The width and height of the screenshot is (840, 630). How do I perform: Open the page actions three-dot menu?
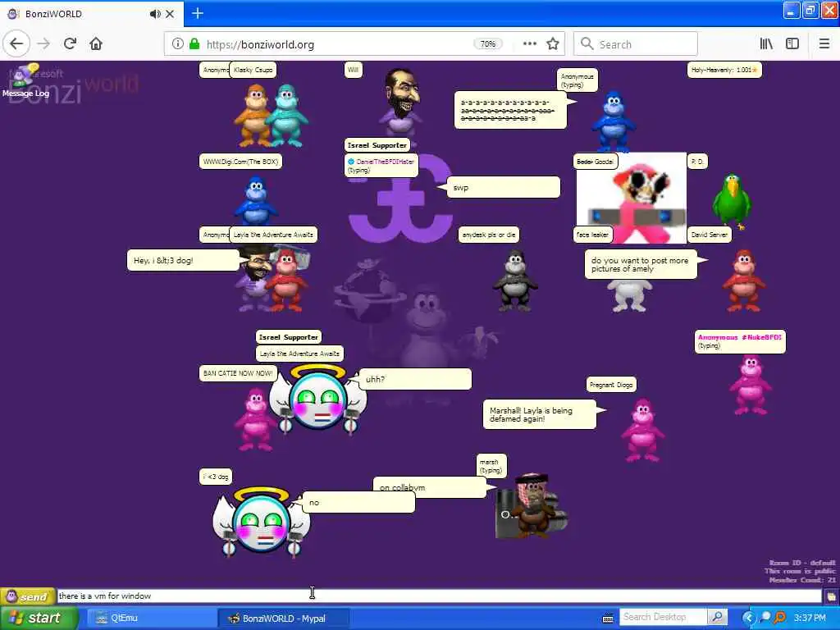pos(529,44)
